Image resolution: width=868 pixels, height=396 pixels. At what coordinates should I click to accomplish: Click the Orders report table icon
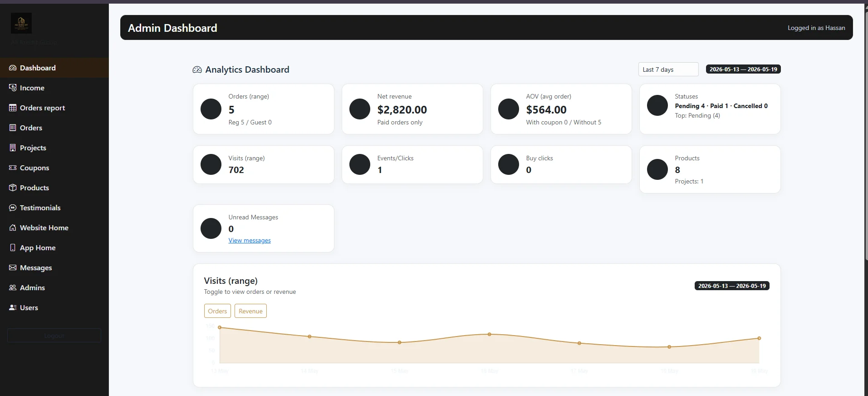click(x=13, y=108)
